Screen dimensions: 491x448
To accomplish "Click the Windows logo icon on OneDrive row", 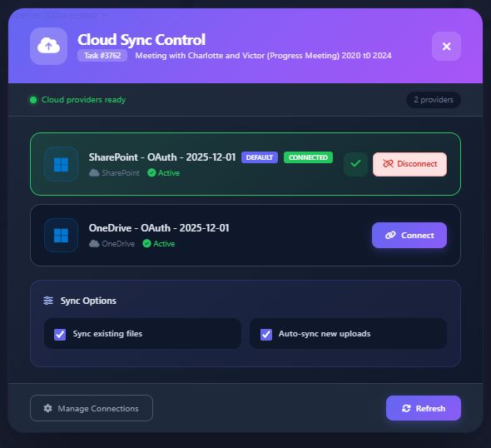I will (x=61, y=236).
